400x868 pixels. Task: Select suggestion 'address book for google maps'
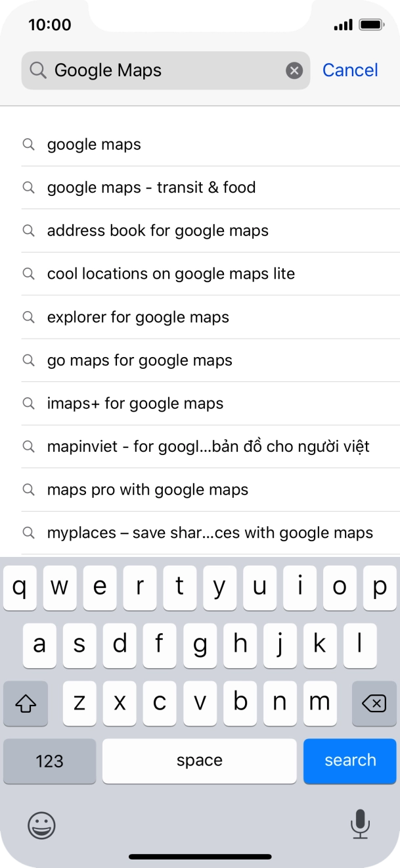[x=158, y=231]
